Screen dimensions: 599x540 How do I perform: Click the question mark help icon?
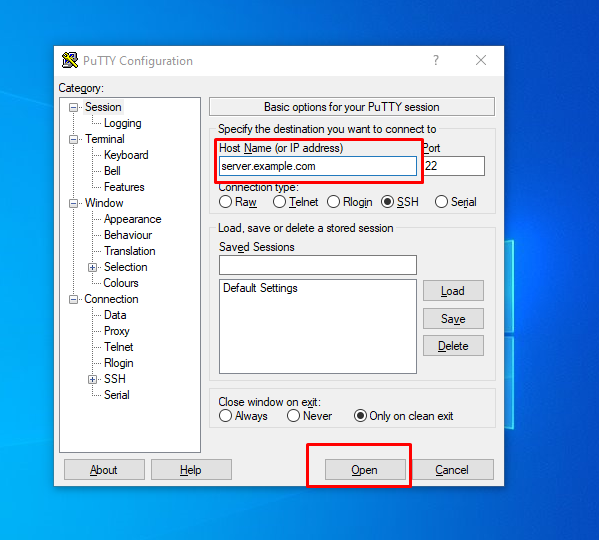(436, 60)
